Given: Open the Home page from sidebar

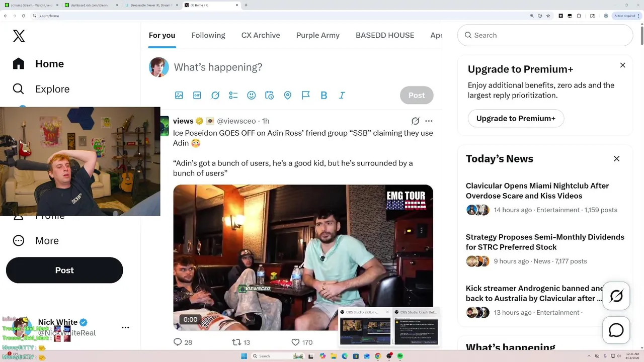Looking at the screenshot, I should pos(39,64).
